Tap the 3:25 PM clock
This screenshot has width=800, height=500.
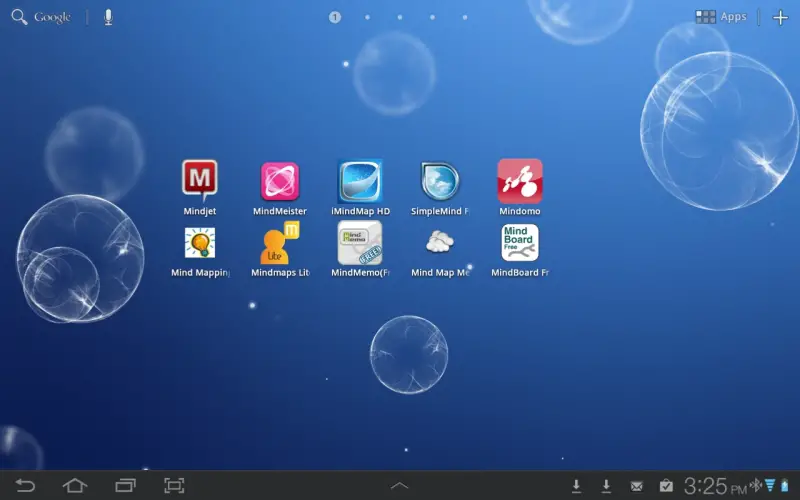pos(716,486)
